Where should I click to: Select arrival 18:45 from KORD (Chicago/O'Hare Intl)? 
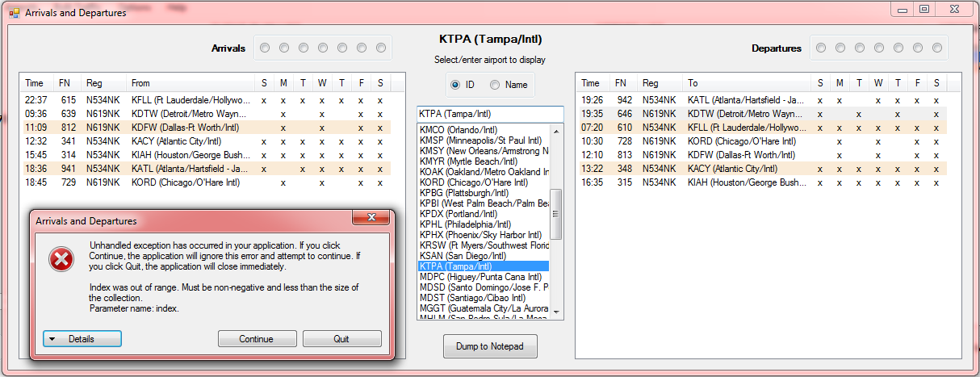click(x=206, y=182)
